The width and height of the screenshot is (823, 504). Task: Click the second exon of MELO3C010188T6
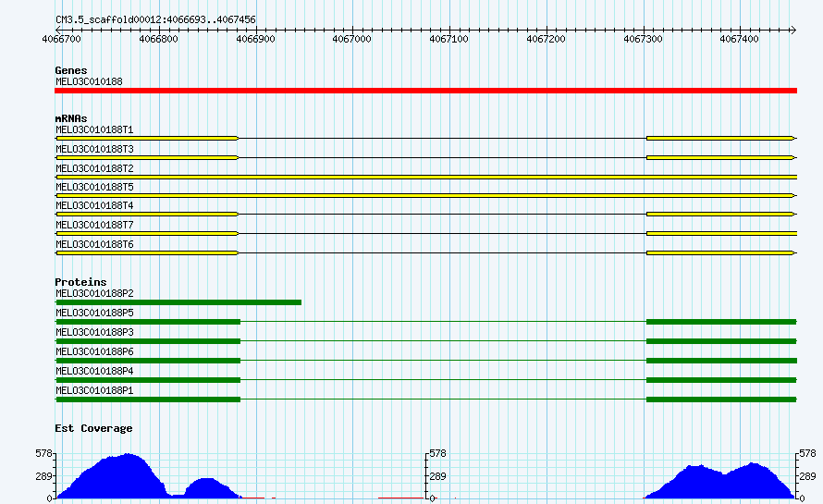[x=720, y=253]
